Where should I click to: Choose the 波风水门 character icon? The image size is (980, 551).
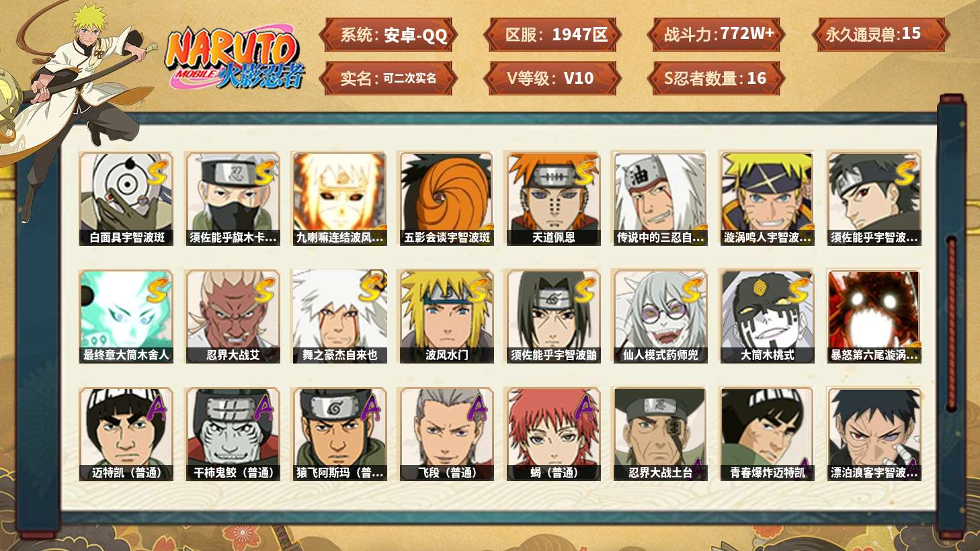[447, 316]
